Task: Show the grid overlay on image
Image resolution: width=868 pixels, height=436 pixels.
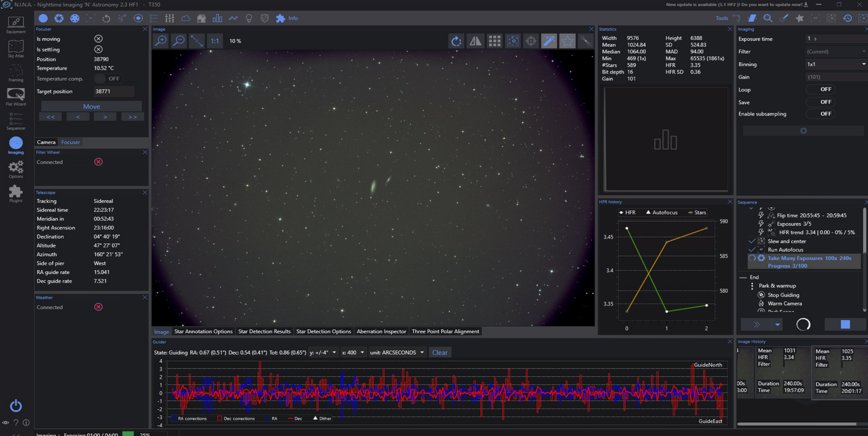Action: click(x=494, y=41)
